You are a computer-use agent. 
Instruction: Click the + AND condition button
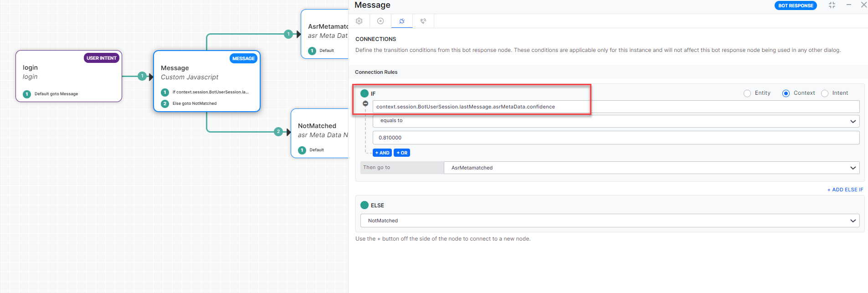382,153
